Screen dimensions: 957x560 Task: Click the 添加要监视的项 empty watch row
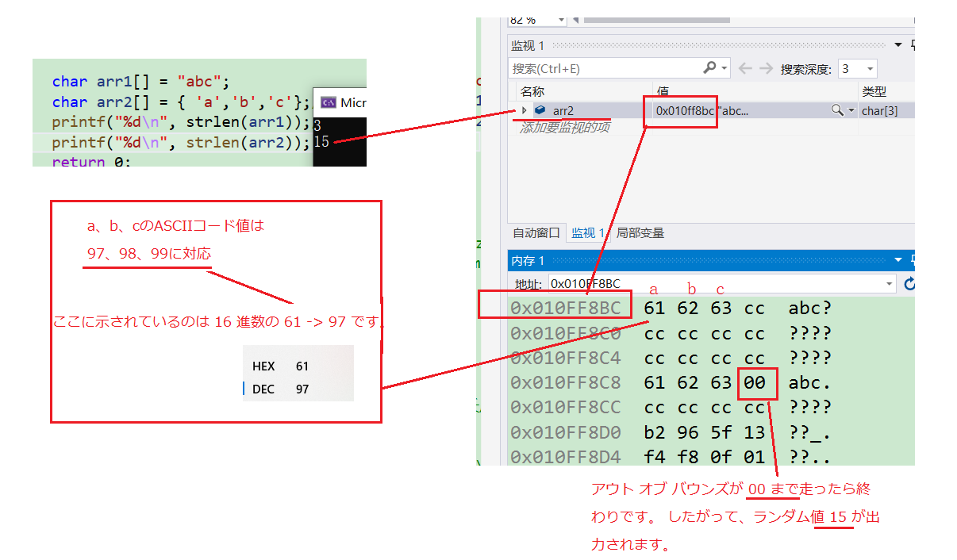565,128
